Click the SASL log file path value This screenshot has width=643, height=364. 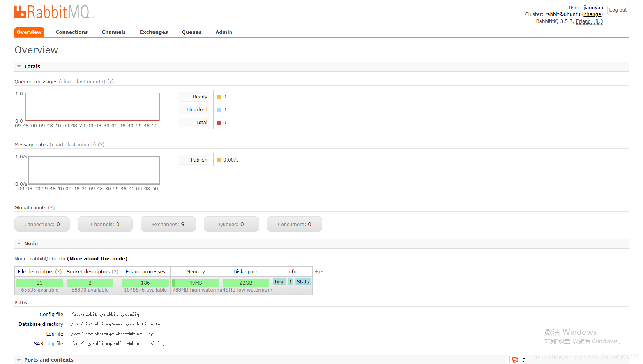118,344
